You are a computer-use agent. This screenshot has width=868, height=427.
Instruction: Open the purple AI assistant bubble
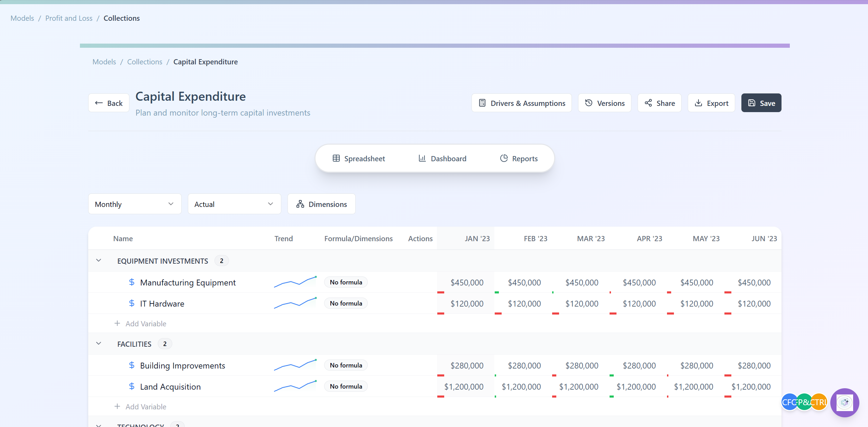pyautogui.click(x=844, y=402)
